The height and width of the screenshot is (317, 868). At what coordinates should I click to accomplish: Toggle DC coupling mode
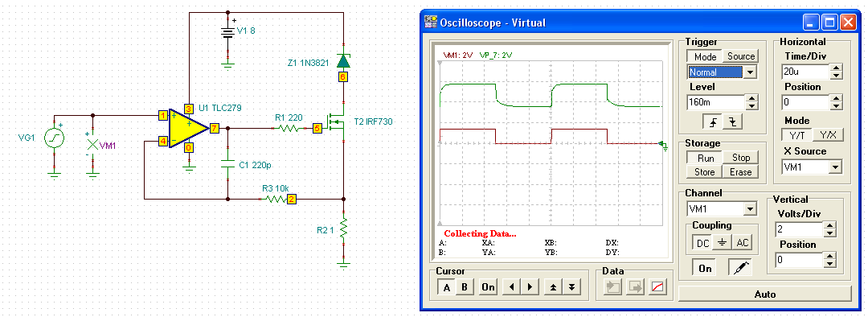point(702,243)
